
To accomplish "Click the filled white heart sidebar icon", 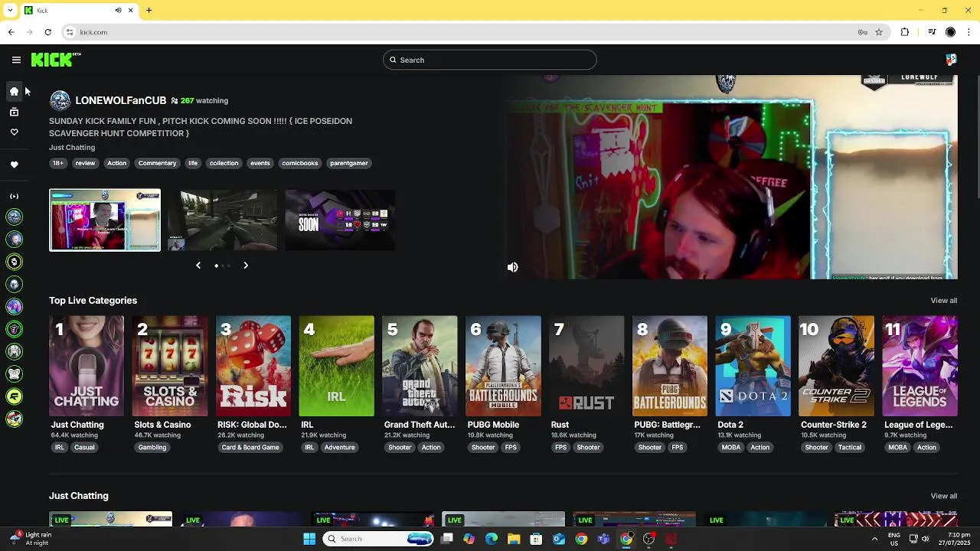I will pyautogui.click(x=14, y=165).
